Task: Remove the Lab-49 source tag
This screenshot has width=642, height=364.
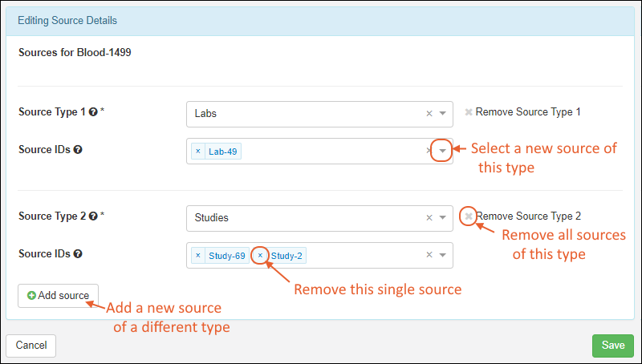Action: click(x=197, y=151)
